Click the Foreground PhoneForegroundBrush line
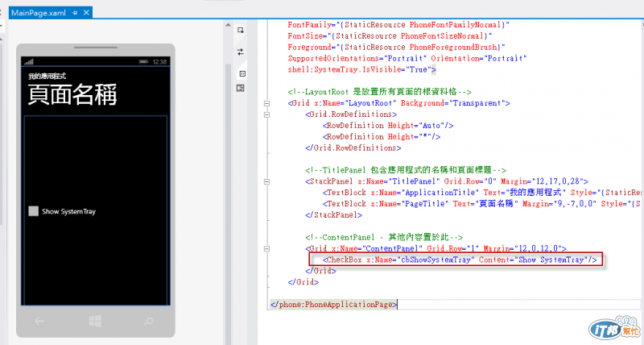Viewport: 644px width, 345px height. click(x=396, y=48)
